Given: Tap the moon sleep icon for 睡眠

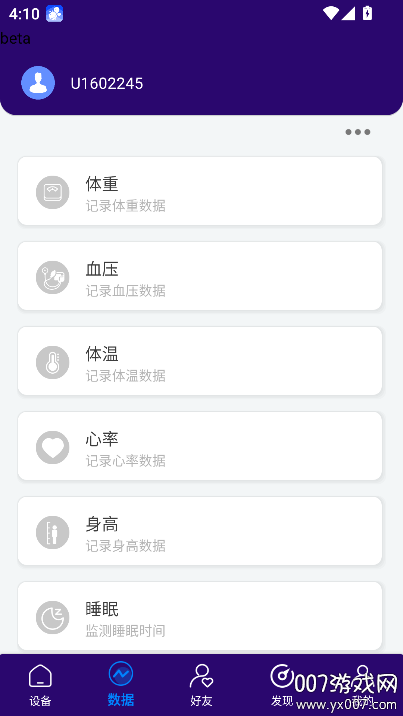Looking at the screenshot, I should coord(52,617).
